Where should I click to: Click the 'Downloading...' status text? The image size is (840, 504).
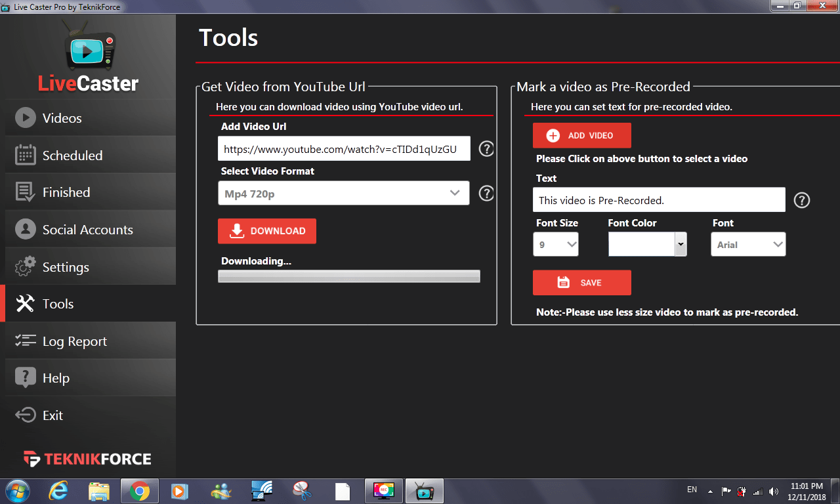(x=256, y=261)
